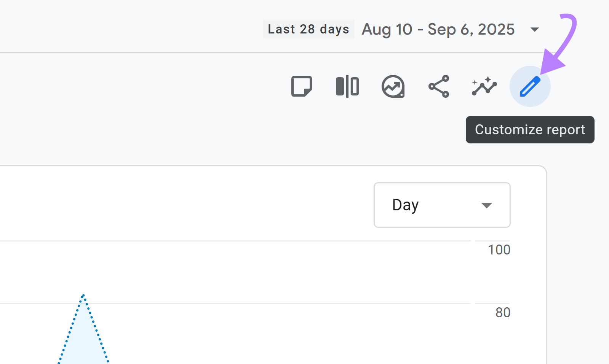Click the highlighted blue pencil circle
This screenshot has height=364, width=609.
coord(530,86)
